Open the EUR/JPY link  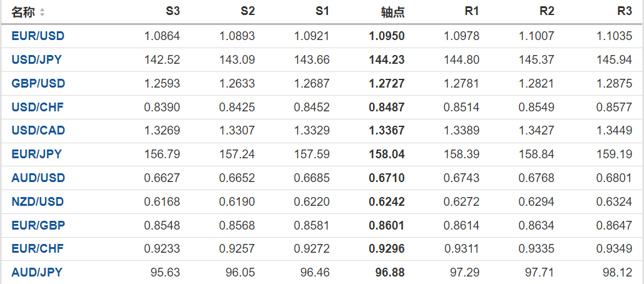(x=36, y=155)
